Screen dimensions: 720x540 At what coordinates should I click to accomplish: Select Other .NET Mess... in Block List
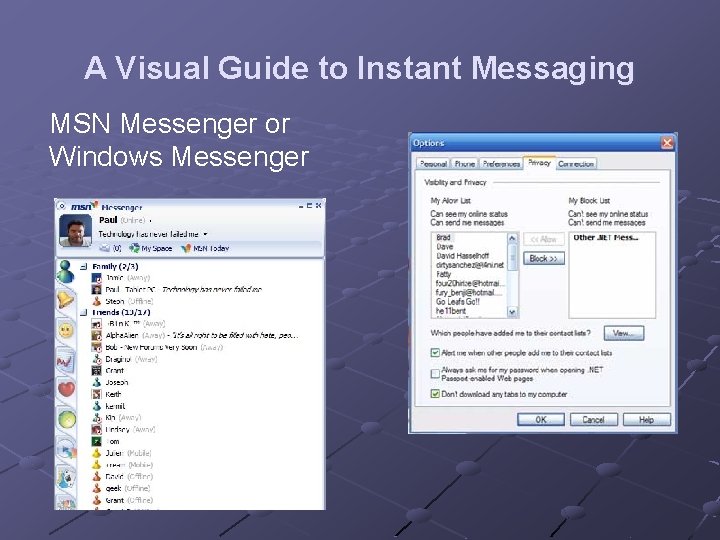coord(606,237)
